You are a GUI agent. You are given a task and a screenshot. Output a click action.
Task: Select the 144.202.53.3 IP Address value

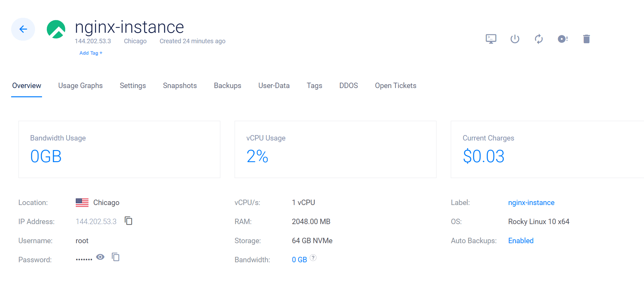[96, 222]
